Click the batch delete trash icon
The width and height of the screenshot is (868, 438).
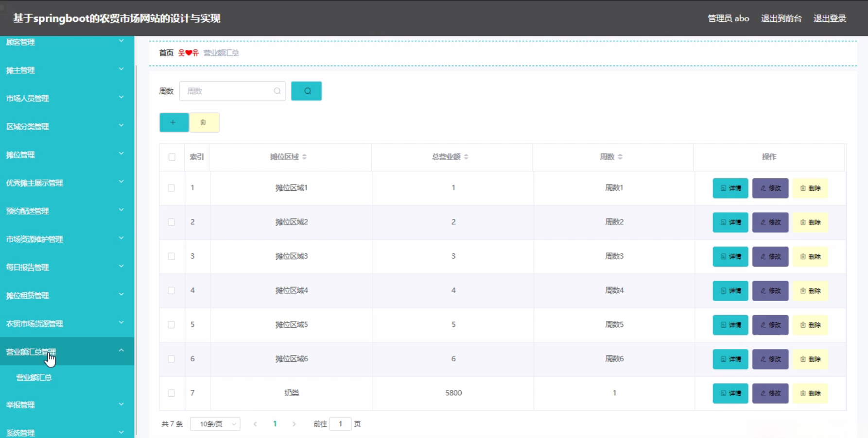tap(204, 122)
